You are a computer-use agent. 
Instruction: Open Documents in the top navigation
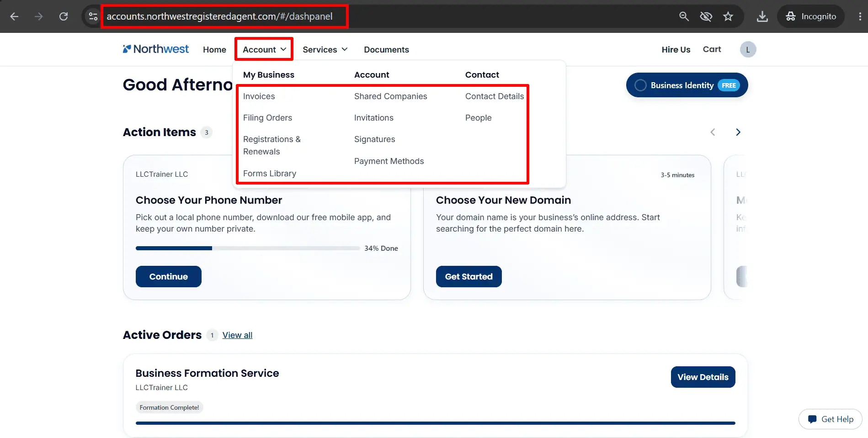click(386, 49)
